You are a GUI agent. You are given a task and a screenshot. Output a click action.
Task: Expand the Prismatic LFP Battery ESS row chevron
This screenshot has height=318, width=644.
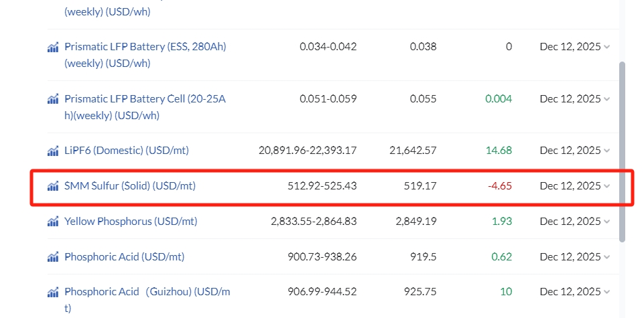point(606,47)
